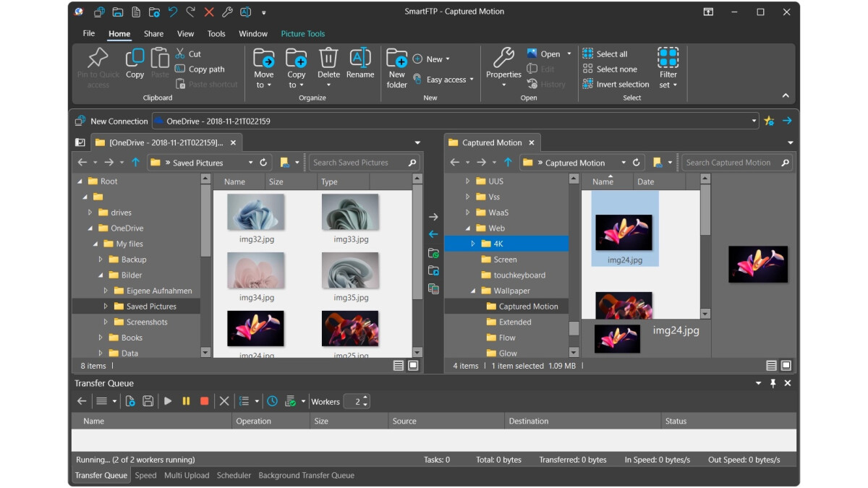The width and height of the screenshot is (868, 488).
Task: Click the globe connection icon in title bar
Action: (99, 12)
